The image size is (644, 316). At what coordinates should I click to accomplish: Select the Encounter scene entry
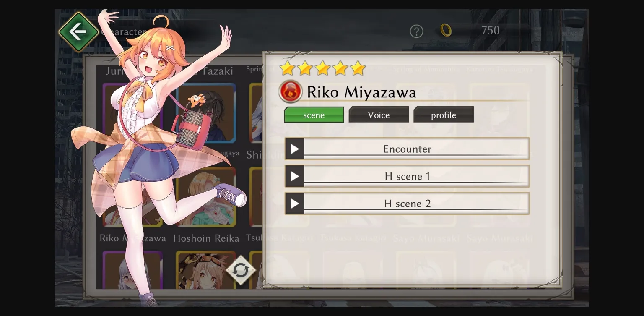[x=407, y=149]
